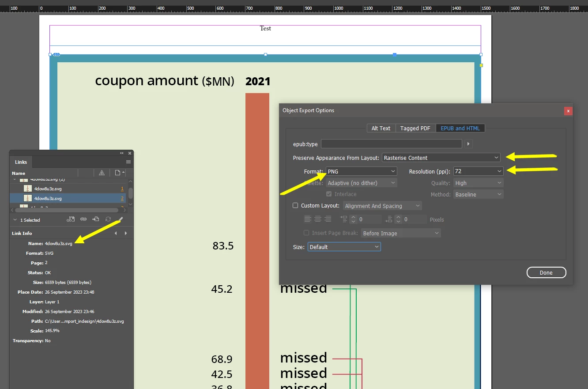
Task: Click the space after stepper arrows
Action: [398, 219]
